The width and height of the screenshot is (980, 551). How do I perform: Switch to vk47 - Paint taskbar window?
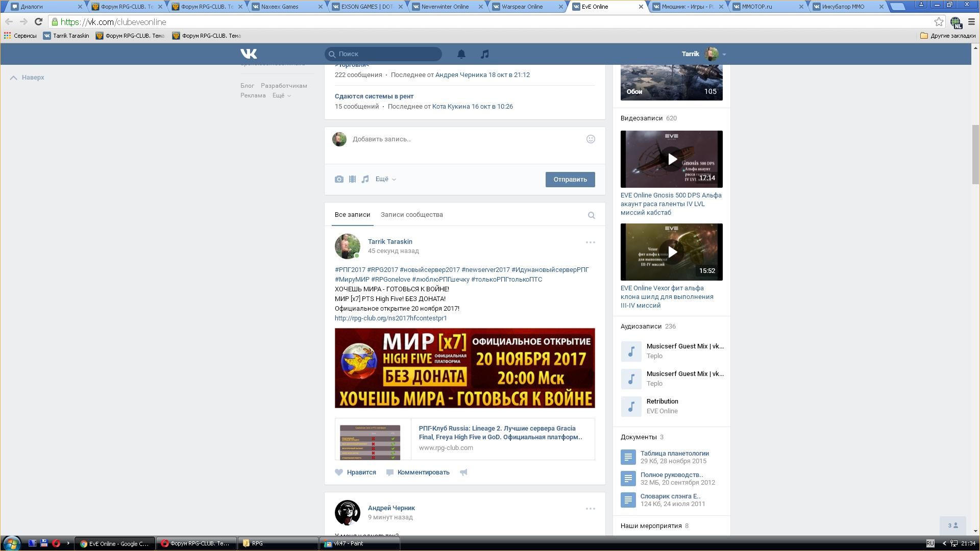(359, 543)
